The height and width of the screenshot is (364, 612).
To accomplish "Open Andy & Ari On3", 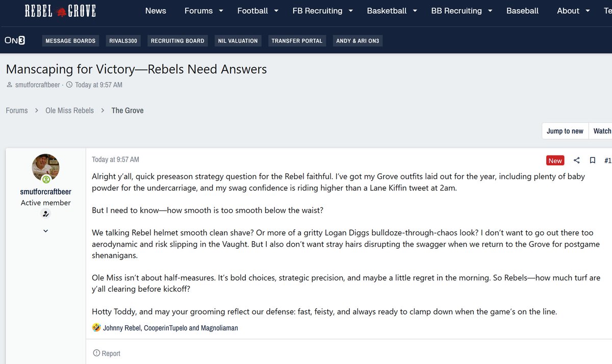I will [x=358, y=41].
